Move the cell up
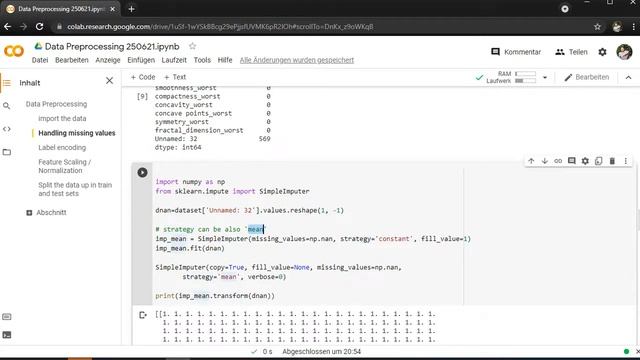The height and width of the screenshot is (360, 640). tap(531, 161)
